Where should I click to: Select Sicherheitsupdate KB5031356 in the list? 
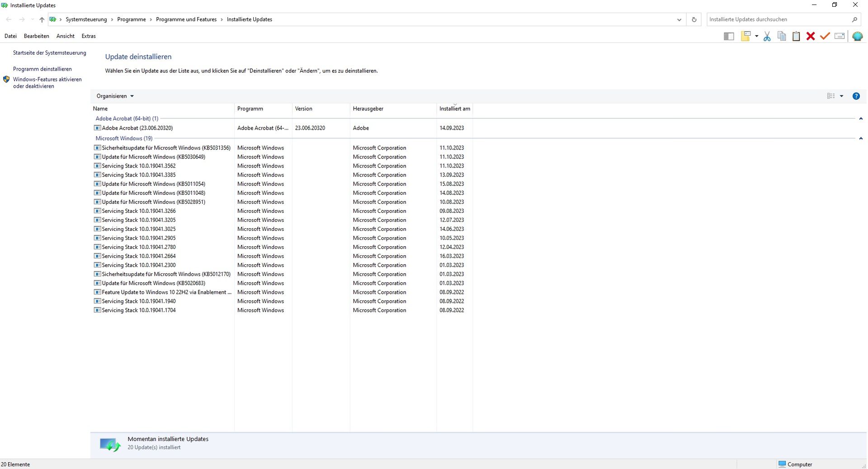click(166, 148)
